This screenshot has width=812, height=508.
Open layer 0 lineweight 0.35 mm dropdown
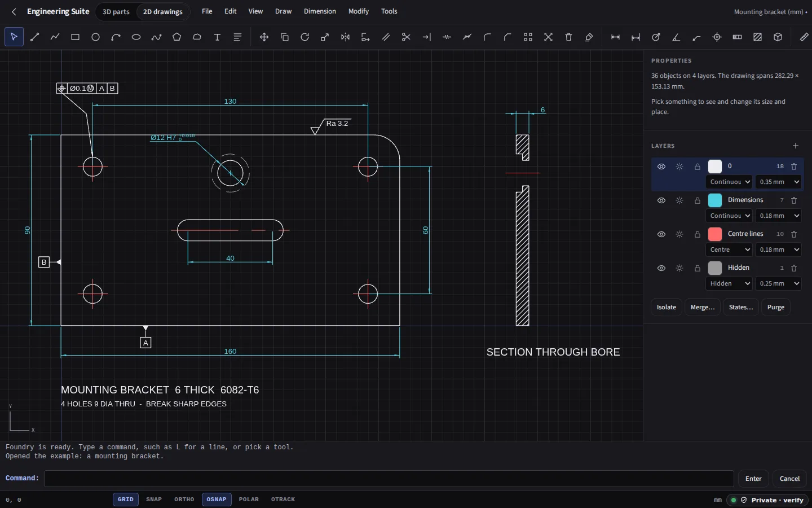point(779,182)
